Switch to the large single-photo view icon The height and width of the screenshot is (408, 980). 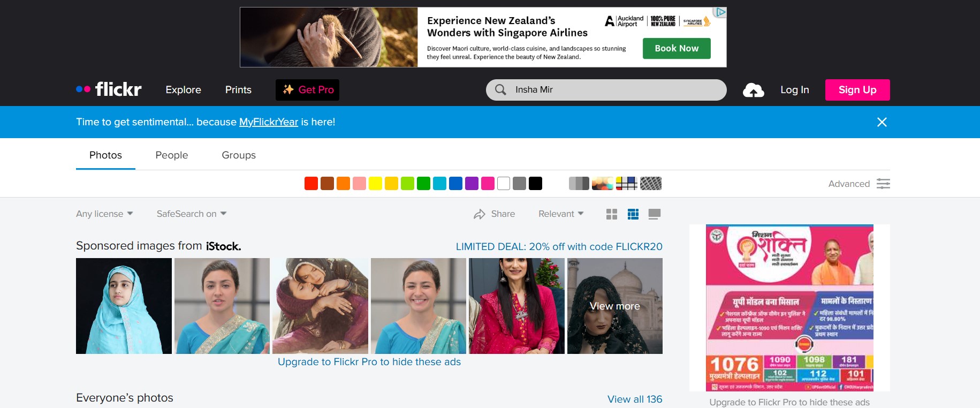coord(655,214)
